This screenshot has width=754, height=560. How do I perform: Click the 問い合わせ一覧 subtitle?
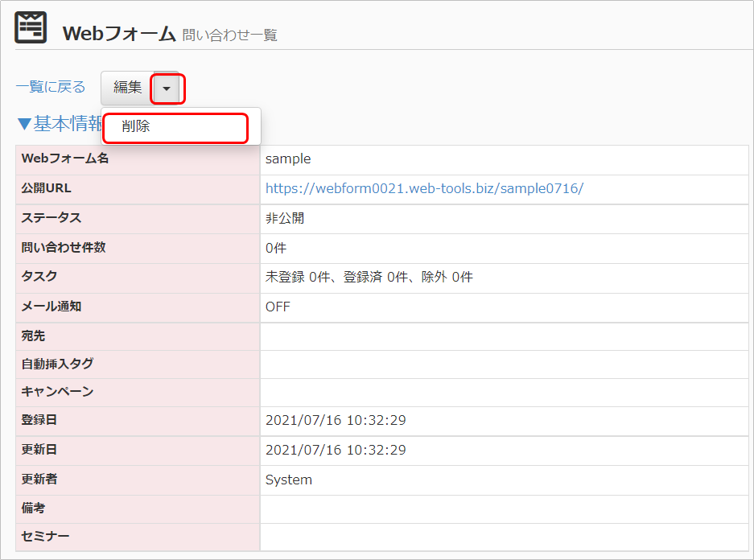click(230, 35)
